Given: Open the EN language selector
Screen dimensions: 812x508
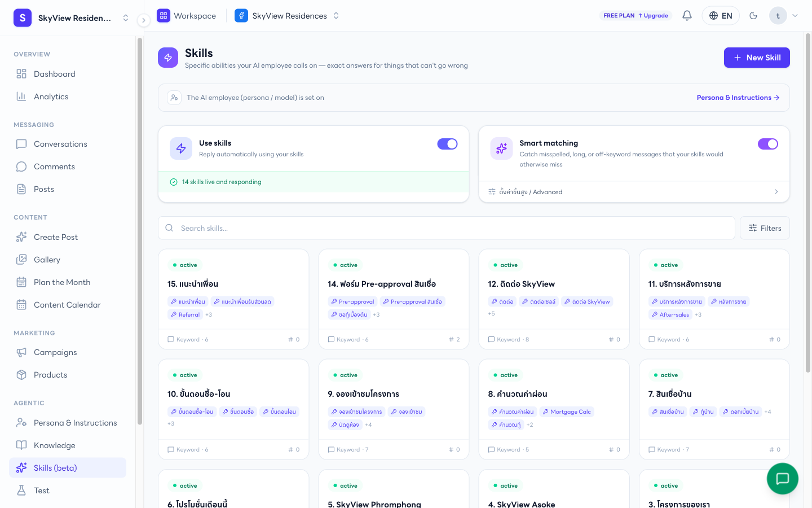Looking at the screenshot, I should [721, 16].
